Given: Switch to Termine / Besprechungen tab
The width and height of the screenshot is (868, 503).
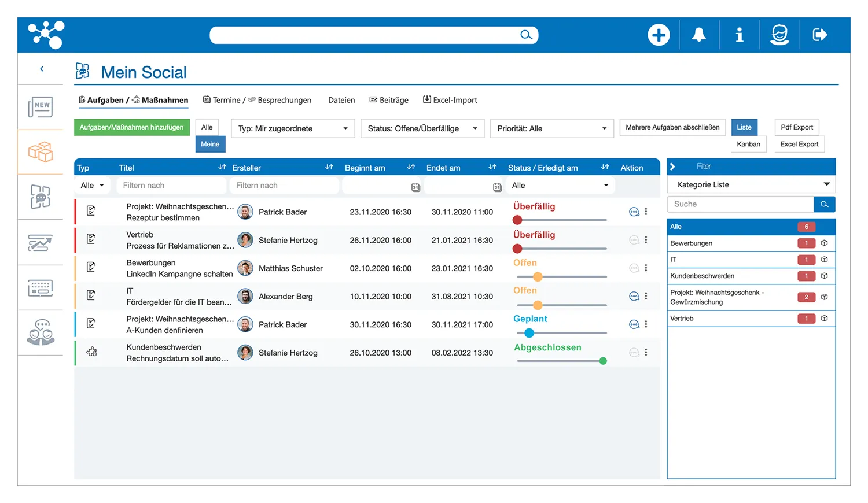Looking at the screenshot, I should tap(257, 100).
